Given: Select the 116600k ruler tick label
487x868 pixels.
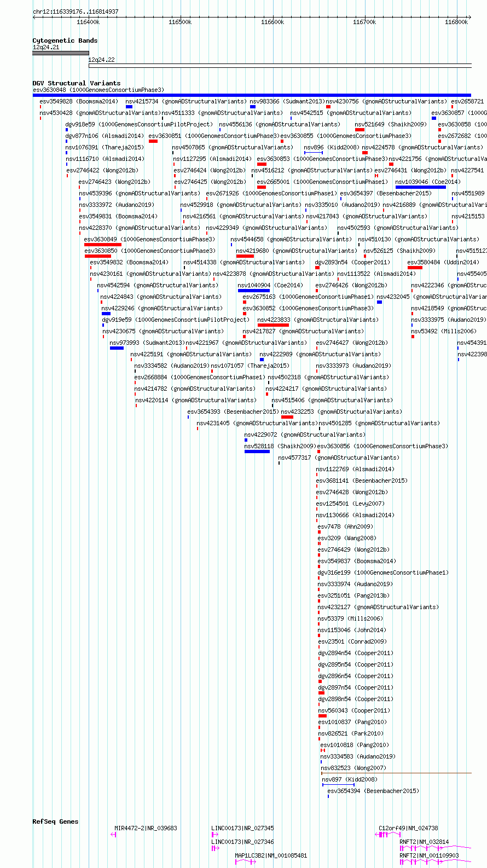Looking at the screenshot, I should 273,22.
